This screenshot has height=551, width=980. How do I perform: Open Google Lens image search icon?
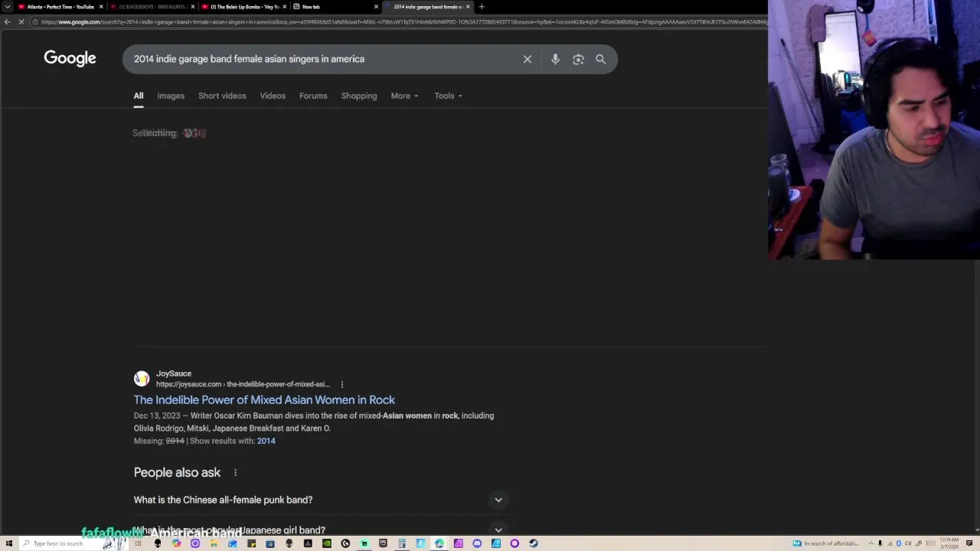578,59
